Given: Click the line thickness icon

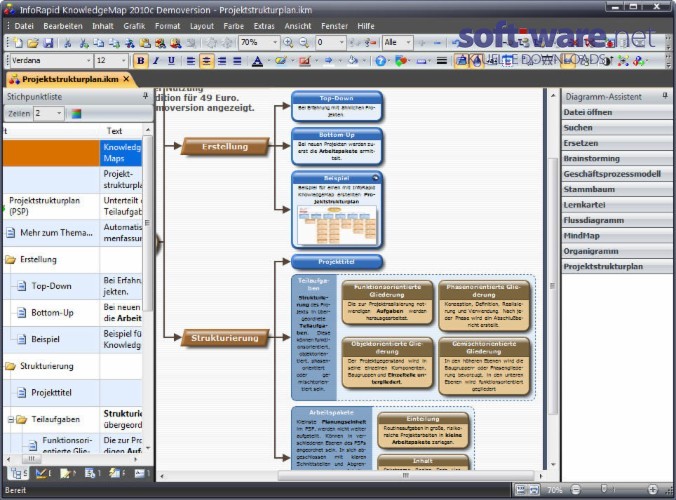Looking at the screenshot, I should click(x=441, y=61).
